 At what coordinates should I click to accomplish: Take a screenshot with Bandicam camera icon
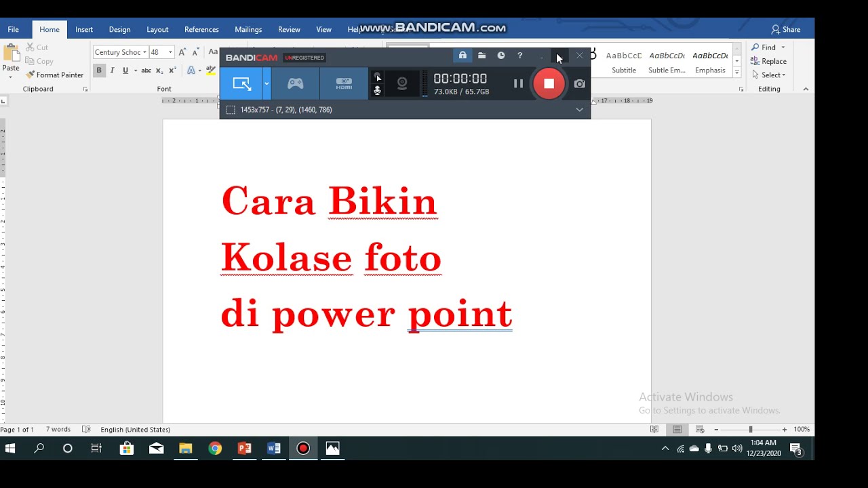click(x=580, y=84)
